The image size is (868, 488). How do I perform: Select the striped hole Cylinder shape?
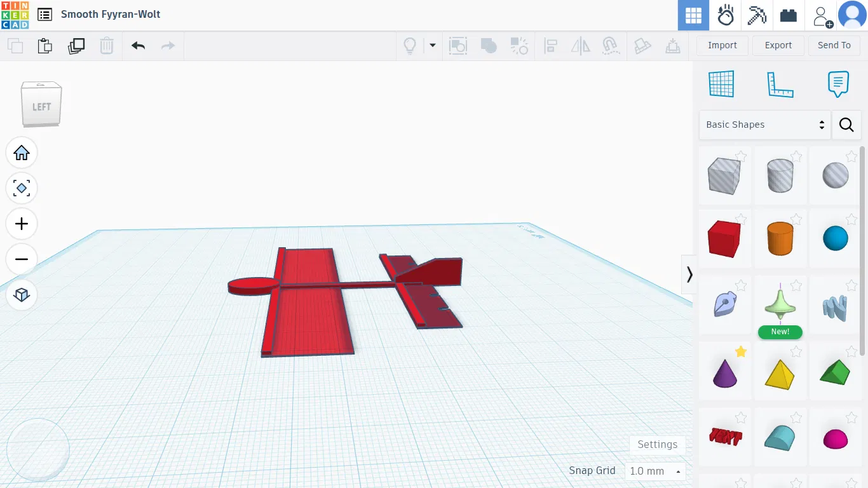pyautogui.click(x=780, y=175)
